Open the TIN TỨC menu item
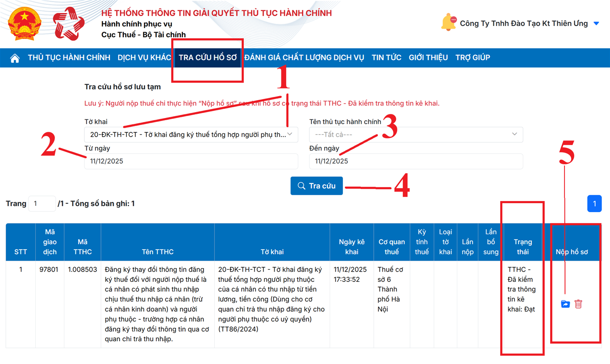This screenshot has height=364, width=610. [x=386, y=58]
